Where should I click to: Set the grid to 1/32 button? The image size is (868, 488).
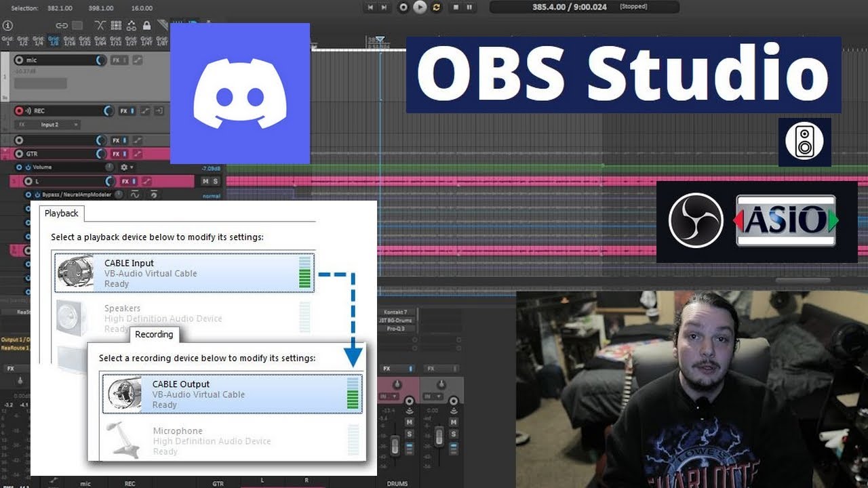coord(85,41)
